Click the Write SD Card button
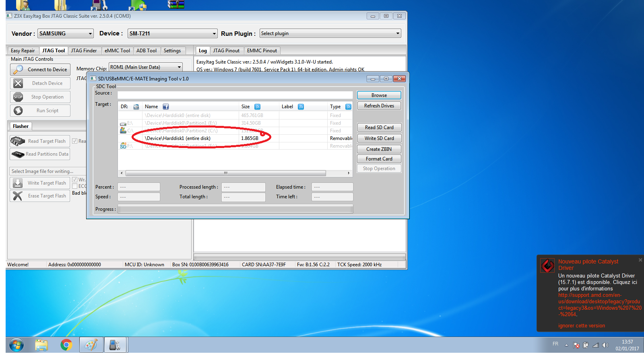The width and height of the screenshot is (644, 362). coord(379,138)
